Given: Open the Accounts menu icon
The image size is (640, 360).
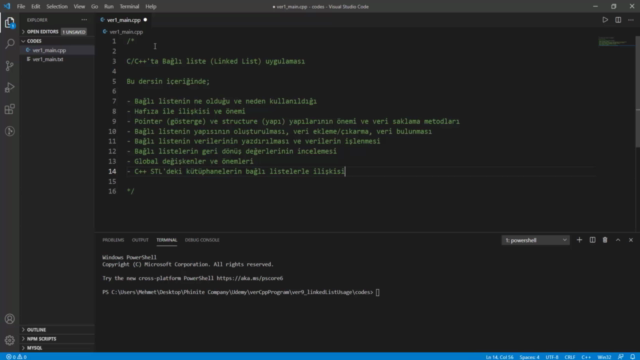Looking at the screenshot, I should coord(10,319).
